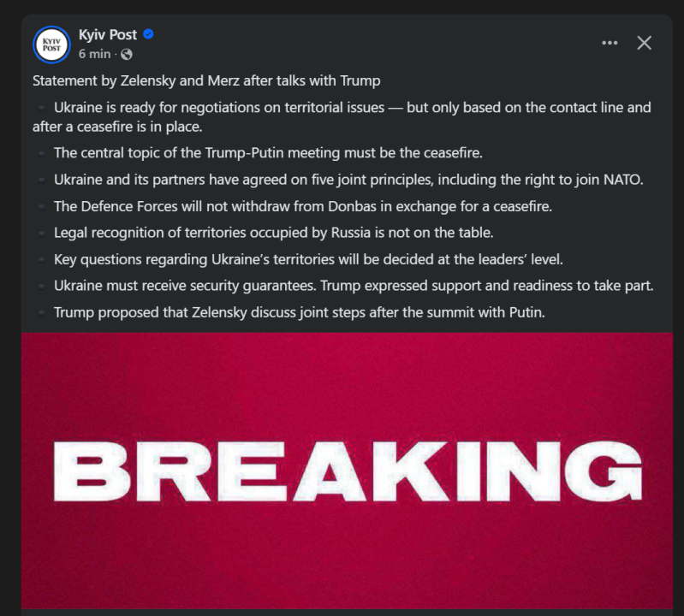Open the three-dot post options menu
The width and height of the screenshot is (684, 616).
pyautogui.click(x=610, y=43)
